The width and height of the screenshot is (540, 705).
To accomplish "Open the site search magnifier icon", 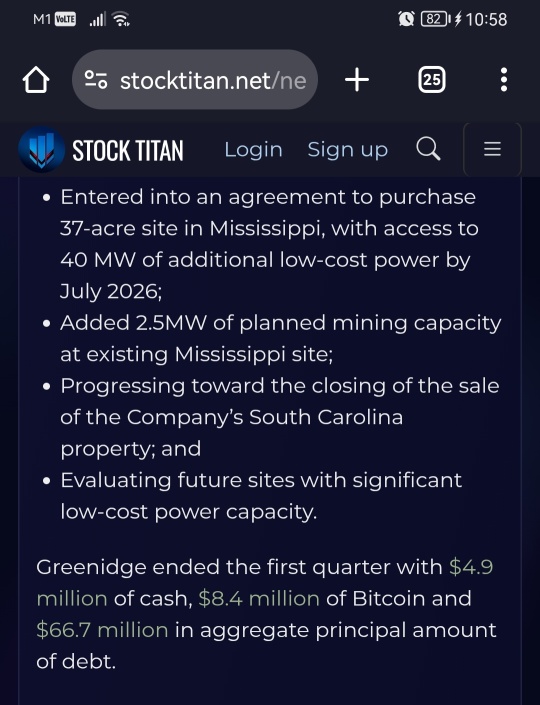I will pyautogui.click(x=428, y=149).
